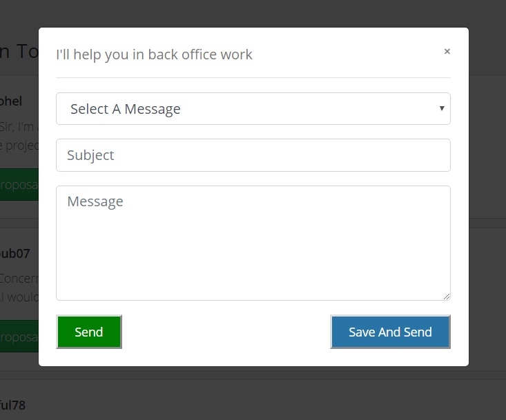The width and height of the screenshot is (506, 420).
Task: Click the dimmed backdrop right of the dialog
Action: [487, 207]
